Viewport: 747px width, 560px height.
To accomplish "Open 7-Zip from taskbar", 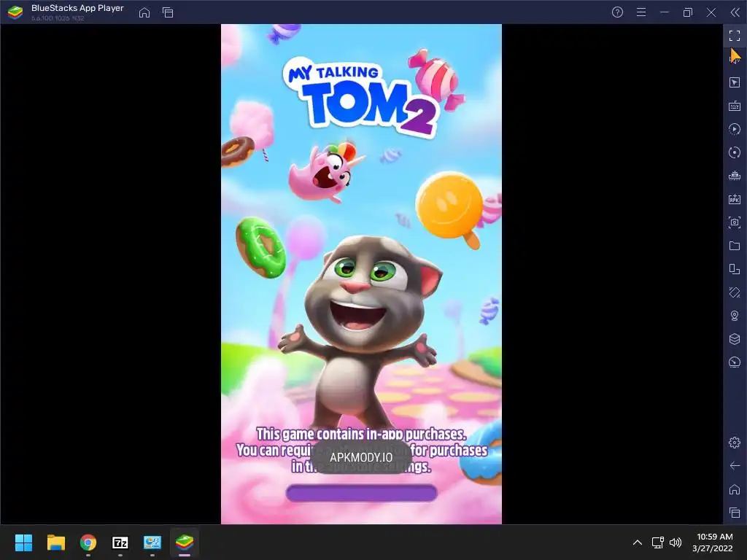I will coord(120,542).
